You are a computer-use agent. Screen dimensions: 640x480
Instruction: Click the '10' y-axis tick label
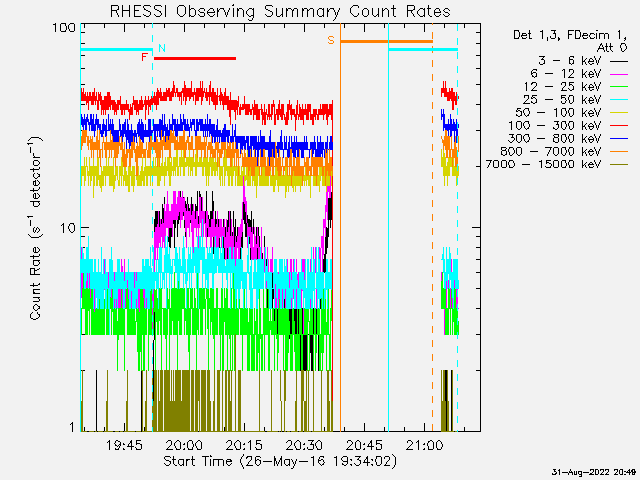coord(68,228)
